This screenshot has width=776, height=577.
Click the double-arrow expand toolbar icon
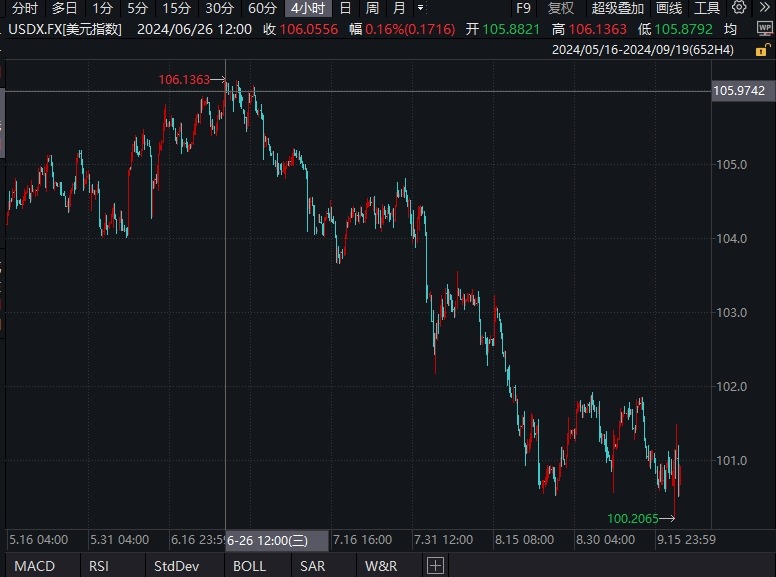tap(765, 8)
